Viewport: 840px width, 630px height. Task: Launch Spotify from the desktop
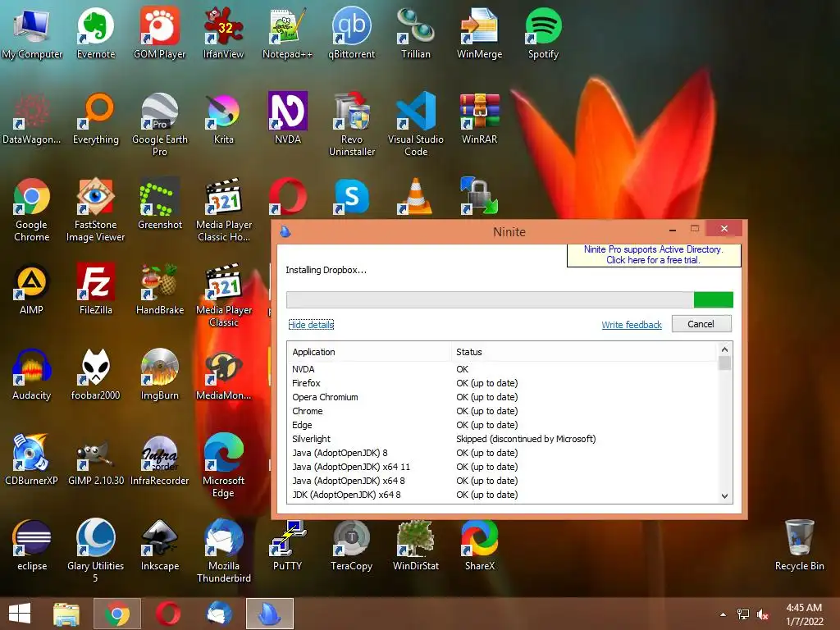tap(543, 33)
